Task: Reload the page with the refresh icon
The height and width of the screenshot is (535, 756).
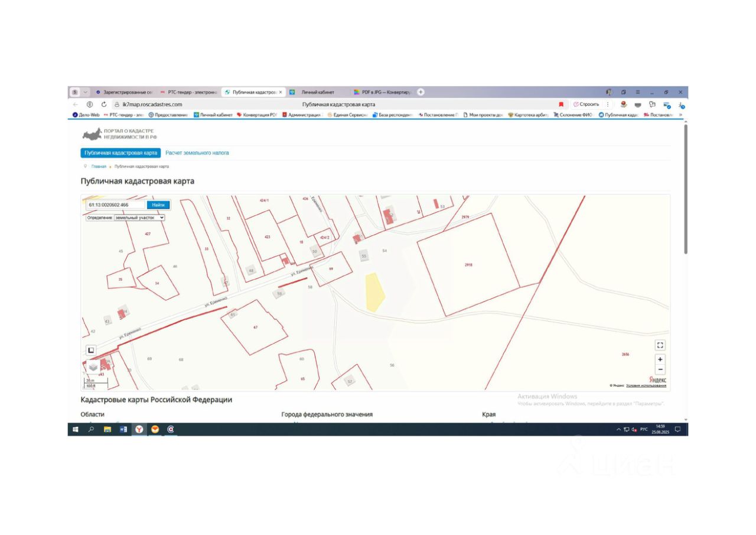Action: tap(104, 104)
